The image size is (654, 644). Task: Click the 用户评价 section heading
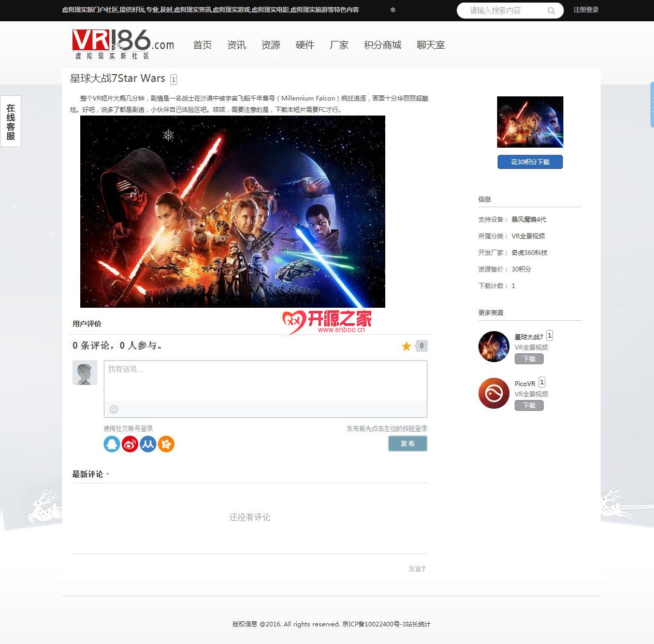pyautogui.click(x=87, y=324)
